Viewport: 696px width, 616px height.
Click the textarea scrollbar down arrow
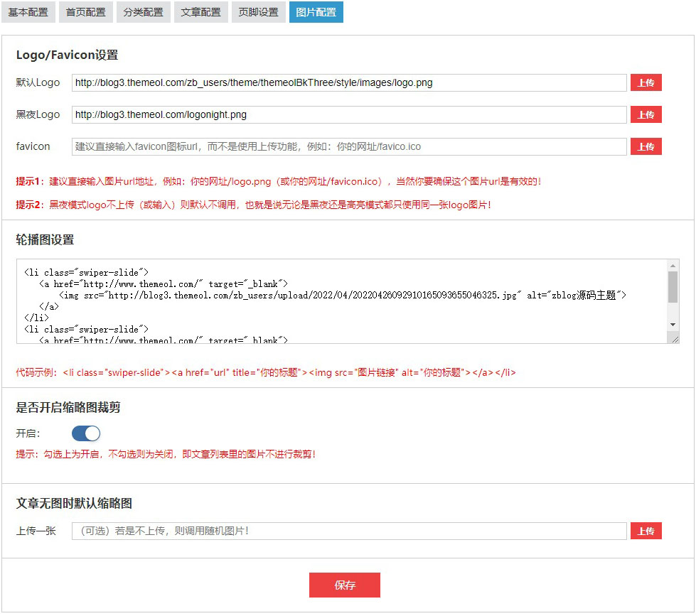[673, 325]
